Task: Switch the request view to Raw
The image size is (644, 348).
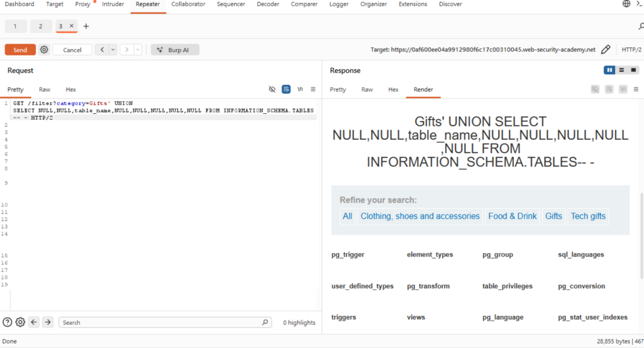Action: [45, 89]
